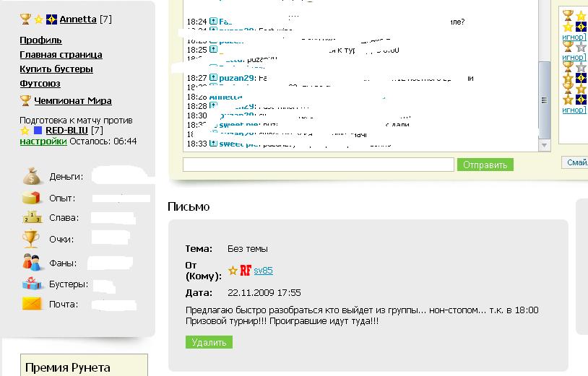Click the RF team badge next to sv85
Screen dimensions: 588x376
pyautogui.click(x=246, y=271)
